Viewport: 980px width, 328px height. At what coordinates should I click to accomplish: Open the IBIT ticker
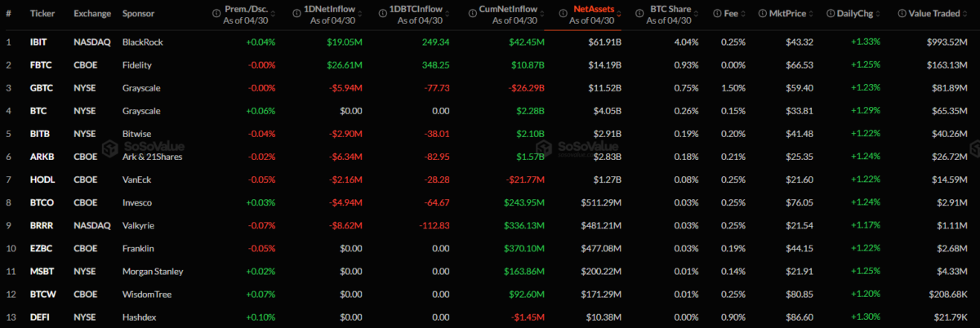click(x=38, y=41)
